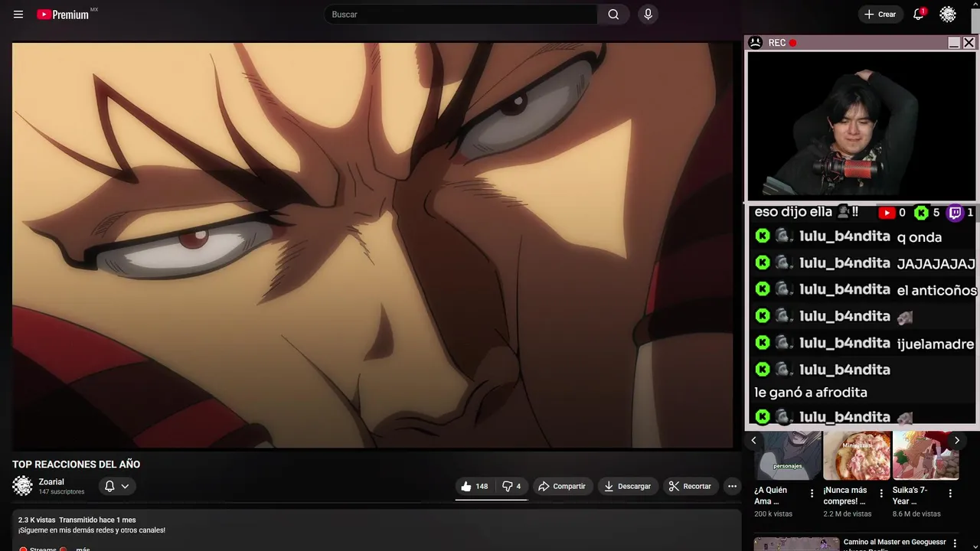Expand subscription notification bell dropdown
The image size is (980, 551).
[x=117, y=486]
